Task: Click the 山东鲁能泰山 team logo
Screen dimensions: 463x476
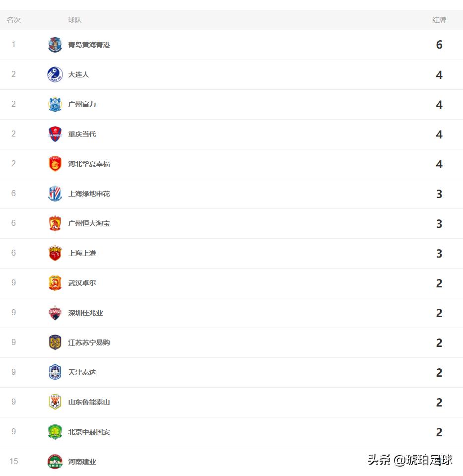Action: point(55,402)
